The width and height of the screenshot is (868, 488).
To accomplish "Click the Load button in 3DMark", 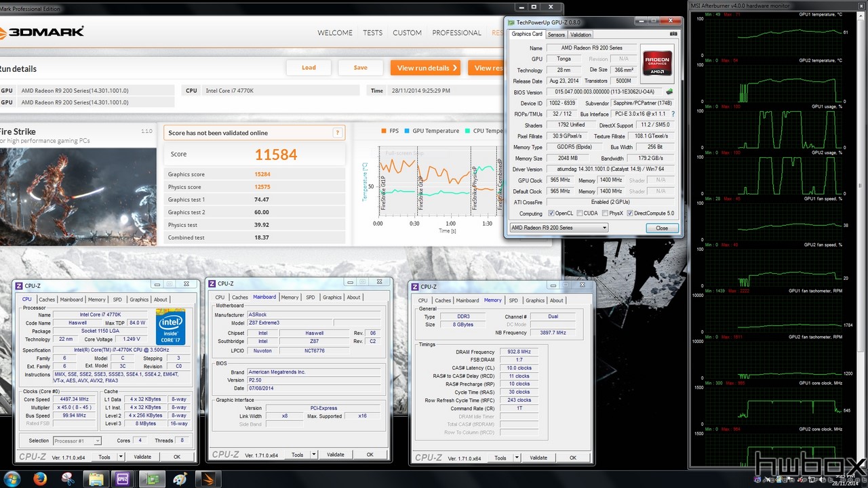I will 309,68.
